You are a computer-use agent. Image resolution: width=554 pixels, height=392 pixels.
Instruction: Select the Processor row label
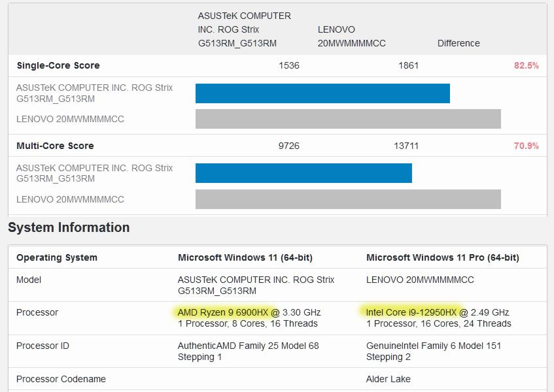pos(37,312)
